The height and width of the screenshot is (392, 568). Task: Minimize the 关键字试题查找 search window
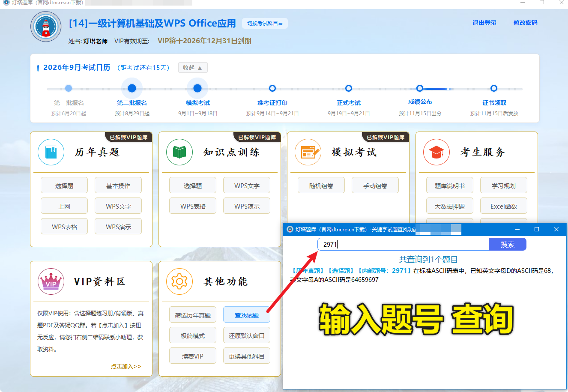coord(517,229)
